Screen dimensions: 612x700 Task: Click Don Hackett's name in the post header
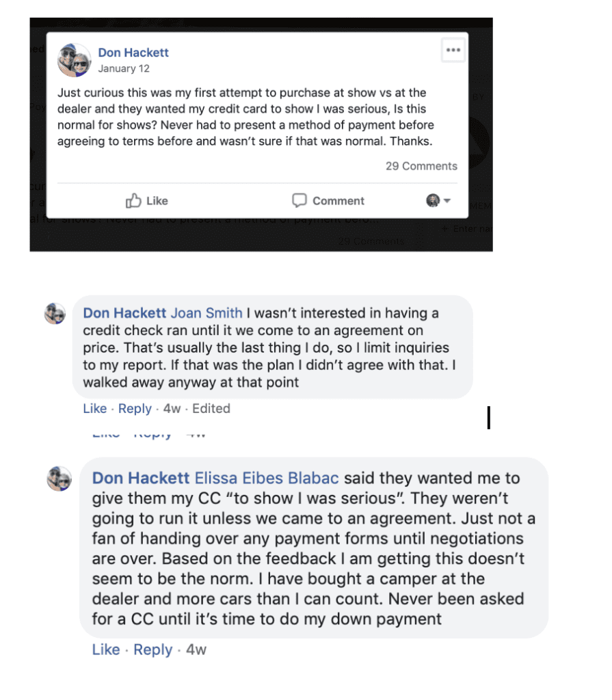pos(133,53)
